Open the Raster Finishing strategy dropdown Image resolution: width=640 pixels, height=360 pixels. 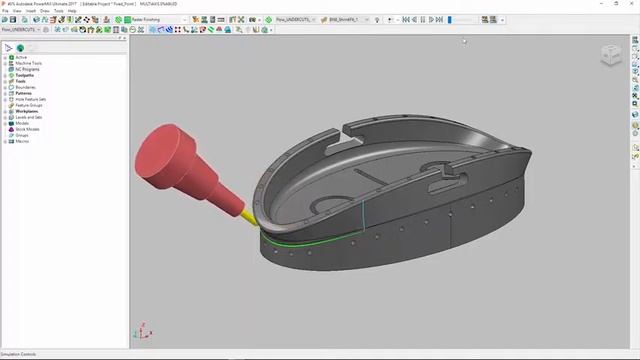(x=184, y=20)
